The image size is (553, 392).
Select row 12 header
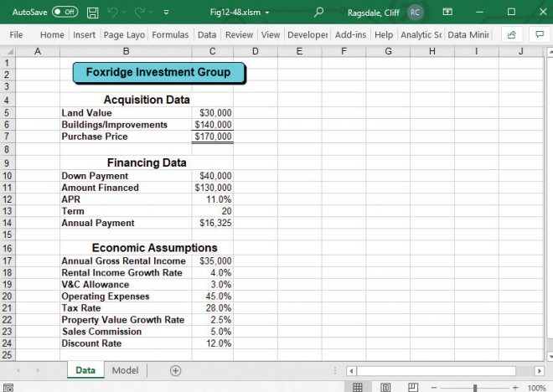click(x=8, y=199)
